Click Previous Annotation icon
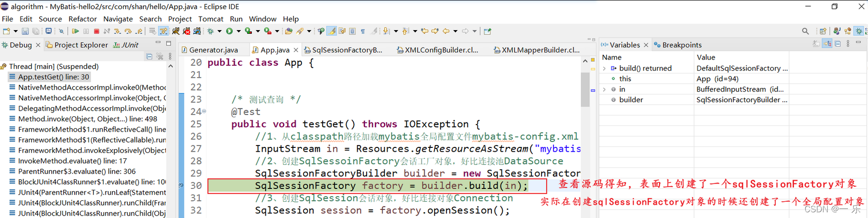This screenshot has width=868, height=218. (x=406, y=31)
